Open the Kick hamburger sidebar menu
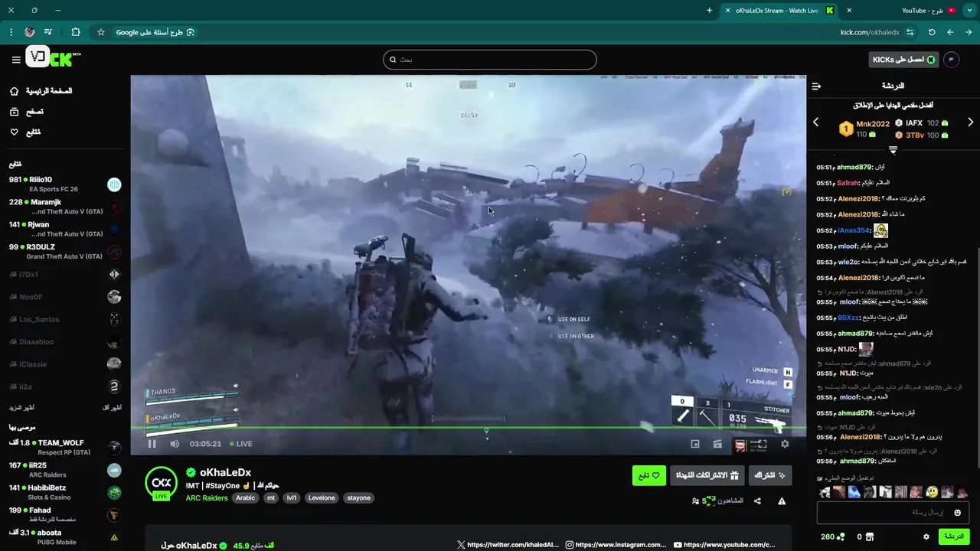The height and width of the screenshot is (551, 980). coord(16,60)
